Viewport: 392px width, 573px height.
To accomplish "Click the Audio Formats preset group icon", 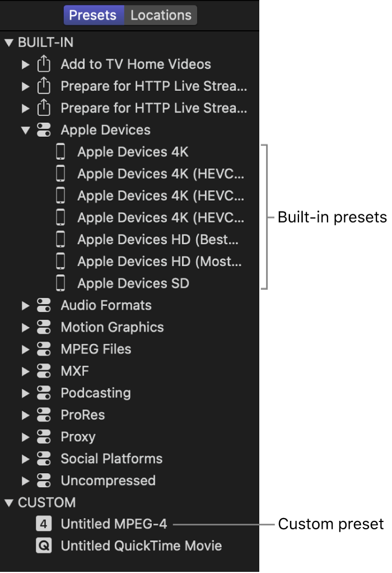I will pyautogui.click(x=44, y=305).
